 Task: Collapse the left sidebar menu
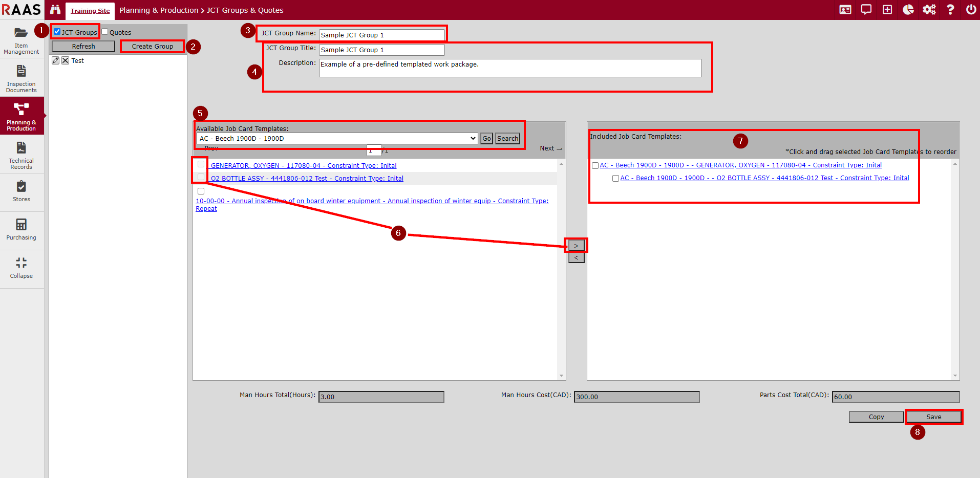tap(21, 268)
